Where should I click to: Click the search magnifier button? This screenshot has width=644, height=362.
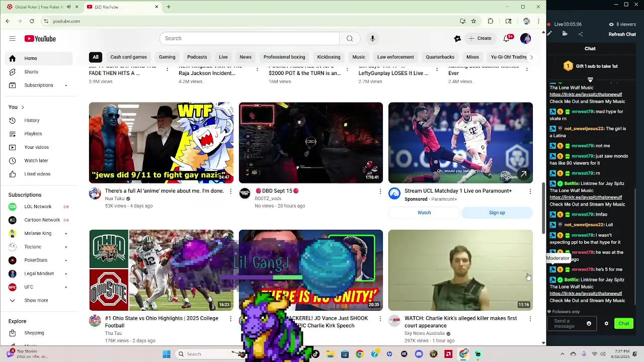350,38
